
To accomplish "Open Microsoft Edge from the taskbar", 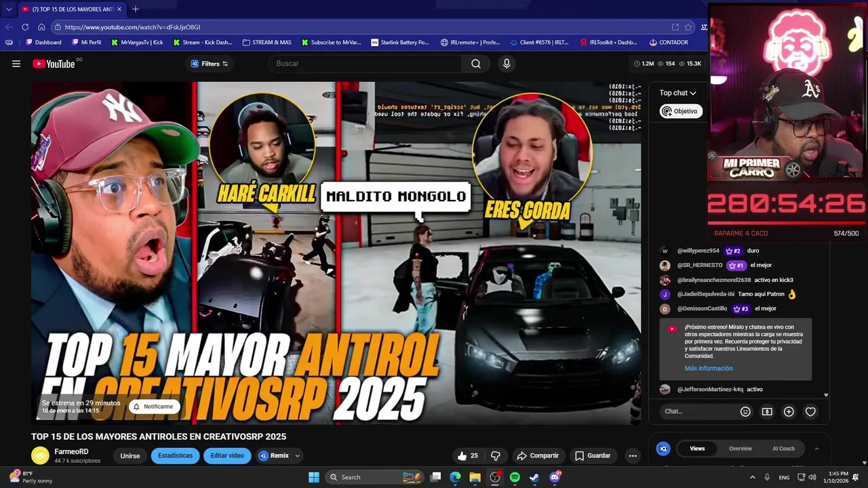I will [455, 477].
